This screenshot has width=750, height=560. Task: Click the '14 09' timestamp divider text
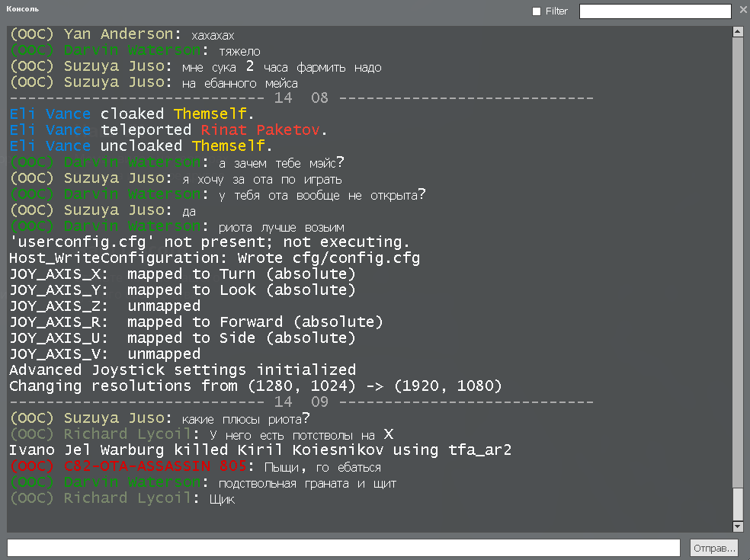pyautogui.click(x=301, y=402)
